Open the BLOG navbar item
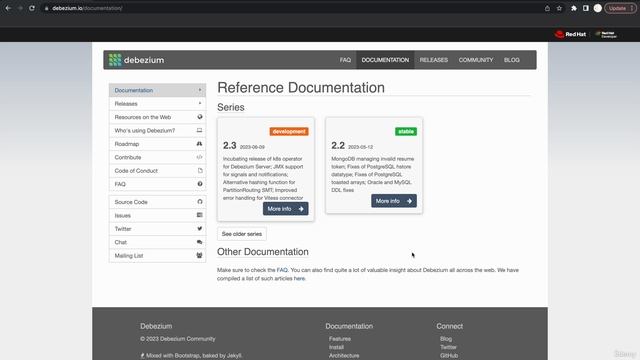This screenshot has height=360, width=640. [511, 60]
